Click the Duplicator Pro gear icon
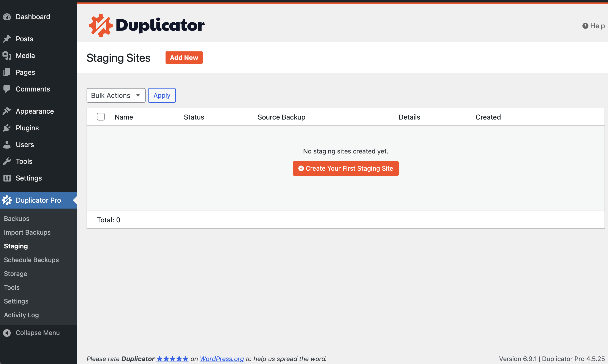The height and width of the screenshot is (364, 608). [7, 200]
